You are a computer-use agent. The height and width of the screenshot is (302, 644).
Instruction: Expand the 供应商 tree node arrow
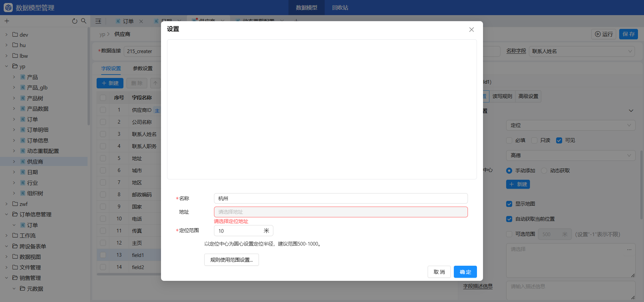pyautogui.click(x=14, y=162)
